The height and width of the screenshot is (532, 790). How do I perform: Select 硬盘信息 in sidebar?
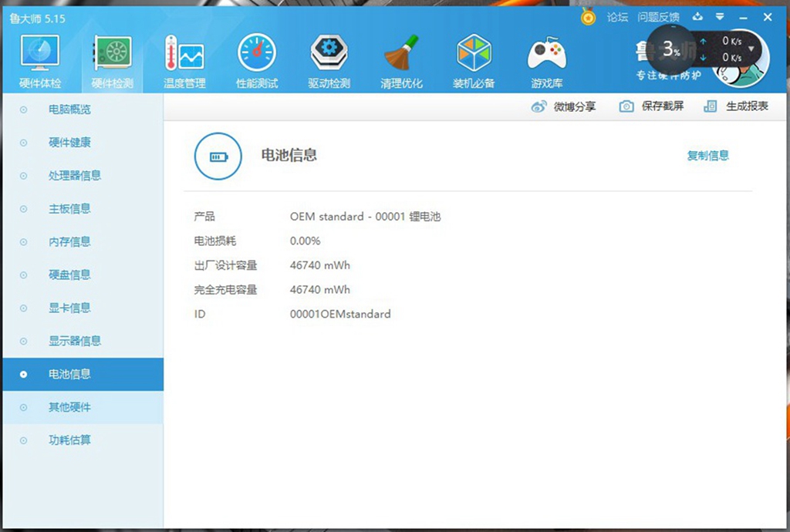83,274
